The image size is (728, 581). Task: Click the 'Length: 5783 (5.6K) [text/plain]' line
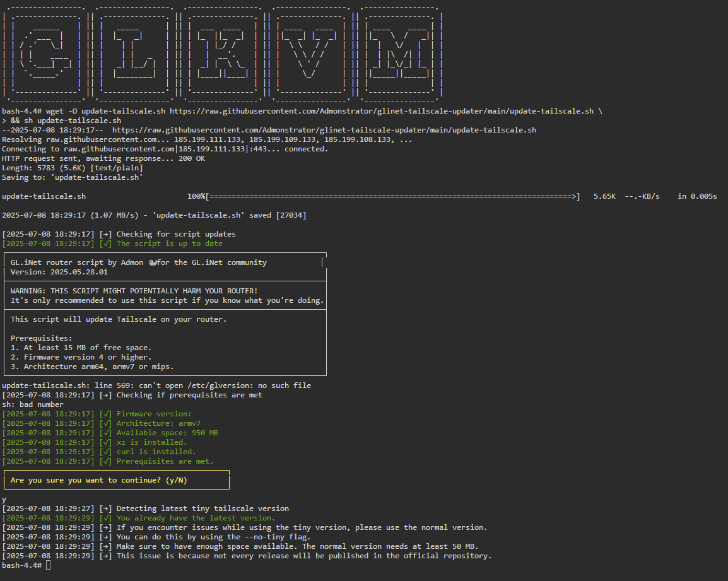tap(73, 168)
